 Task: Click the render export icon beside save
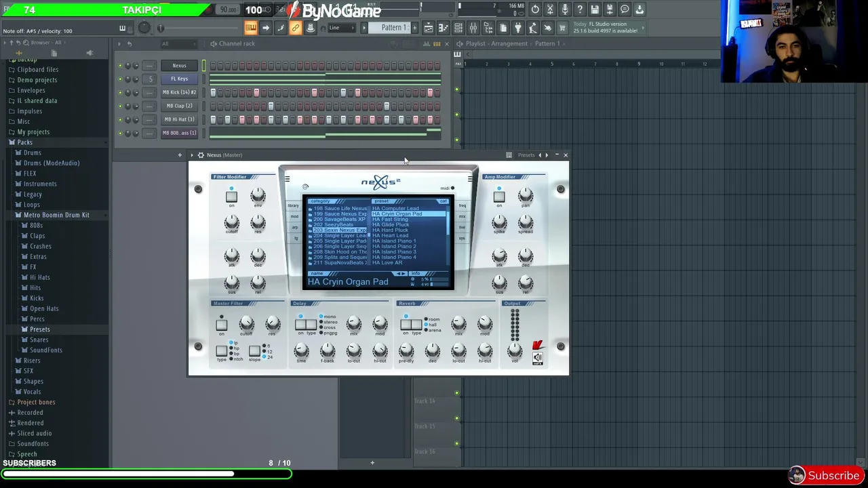click(610, 9)
